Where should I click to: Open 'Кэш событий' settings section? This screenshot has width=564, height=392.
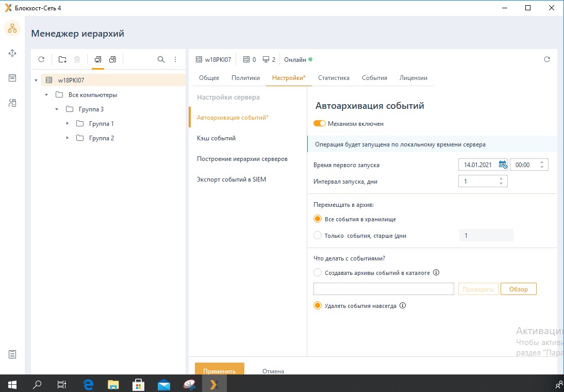click(x=216, y=138)
